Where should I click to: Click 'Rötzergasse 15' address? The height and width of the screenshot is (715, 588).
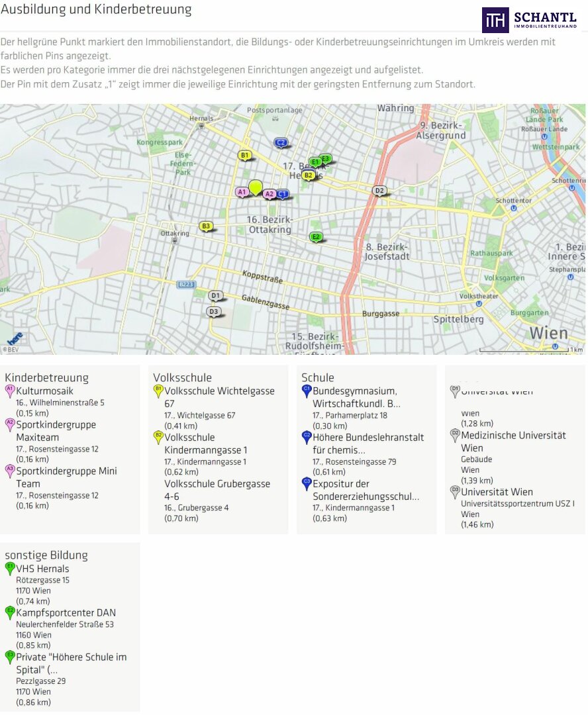43,580
